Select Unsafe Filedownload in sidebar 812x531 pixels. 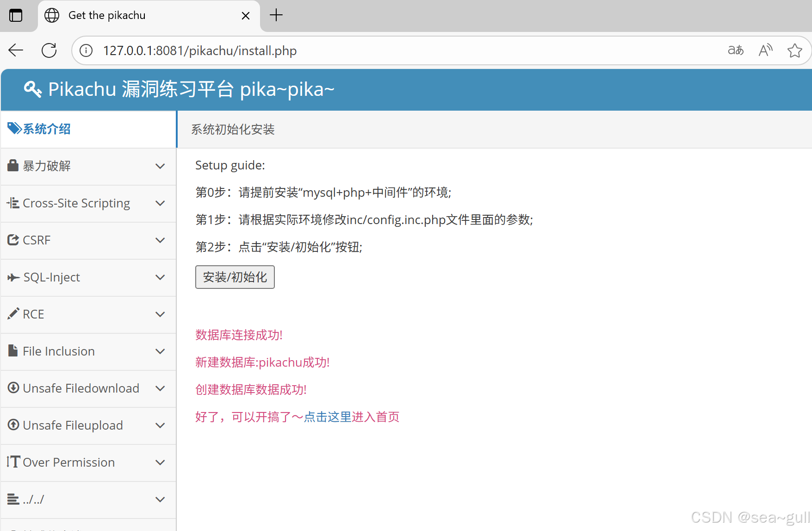88,388
